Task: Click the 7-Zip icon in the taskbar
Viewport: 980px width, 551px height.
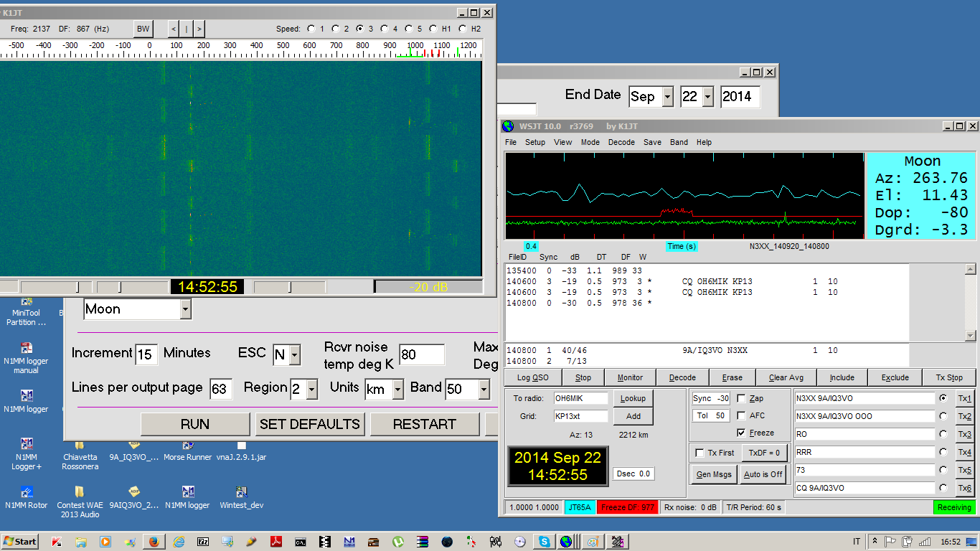Action: tap(203, 542)
